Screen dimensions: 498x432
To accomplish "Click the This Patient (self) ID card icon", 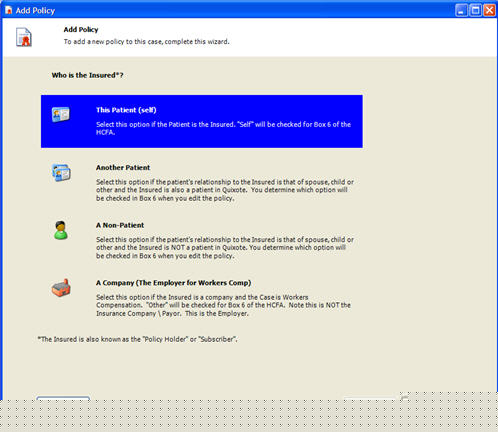I will [61, 115].
